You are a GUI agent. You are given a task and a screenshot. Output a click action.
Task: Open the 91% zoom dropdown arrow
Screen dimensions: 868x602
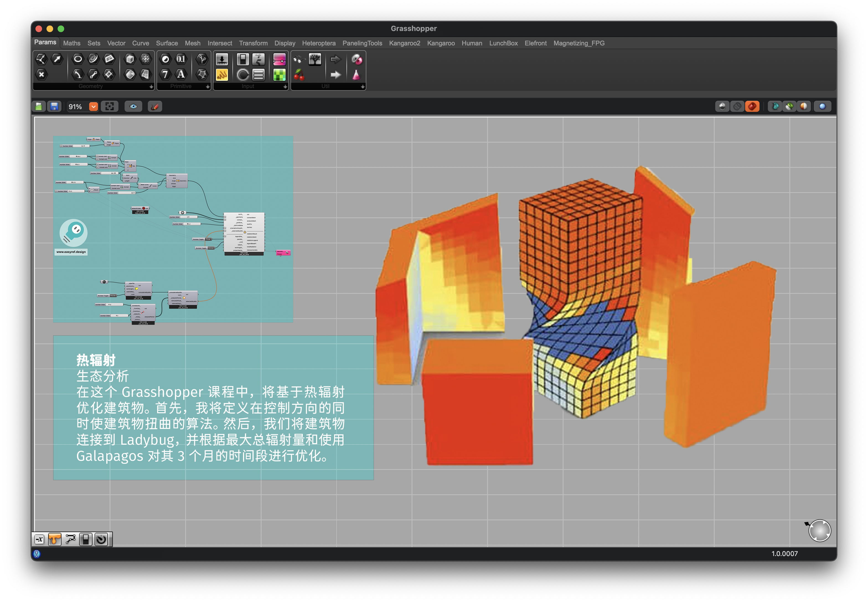tap(94, 107)
